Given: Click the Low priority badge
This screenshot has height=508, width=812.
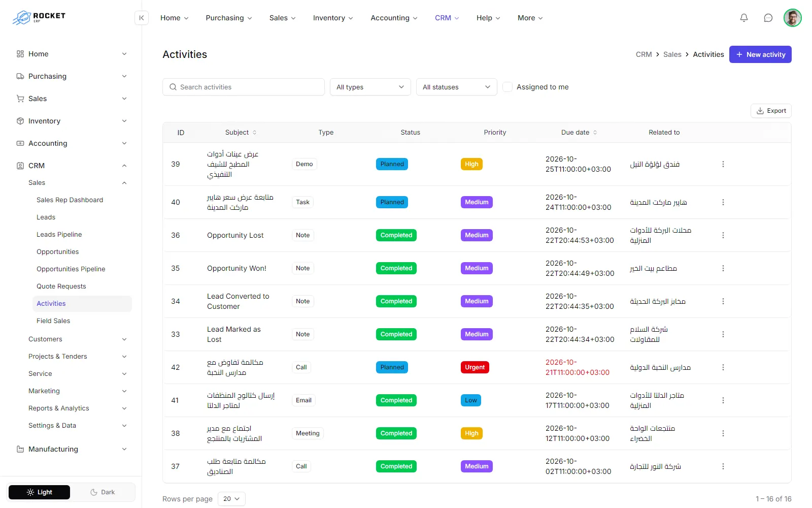Looking at the screenshot, I should pos(471,400).
